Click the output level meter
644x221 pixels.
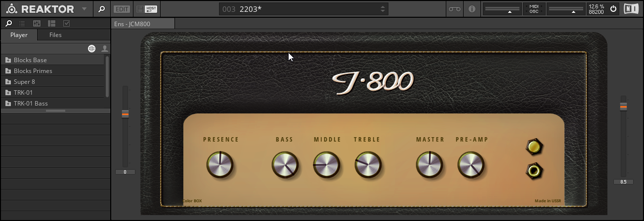point(566,9)
